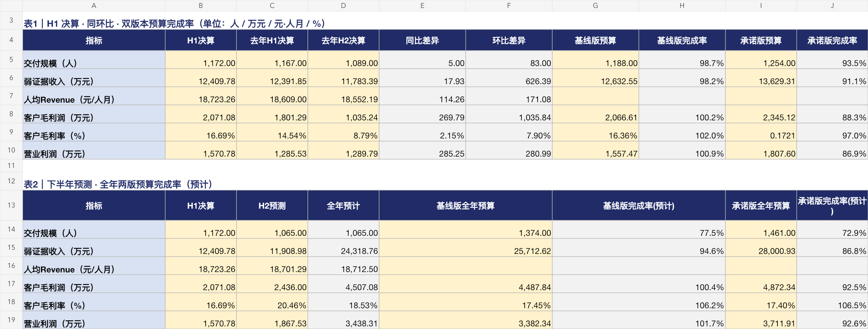Select the '基线版预算' header cell

596,40
